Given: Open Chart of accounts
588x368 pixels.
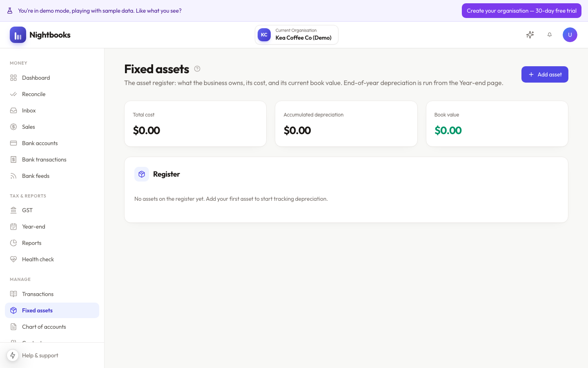Looking at the screenshot, I should (52, 327).
